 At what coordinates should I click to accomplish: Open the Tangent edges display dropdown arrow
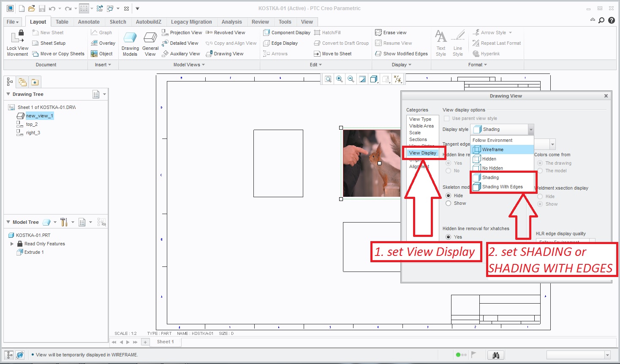tap(552, 144)
